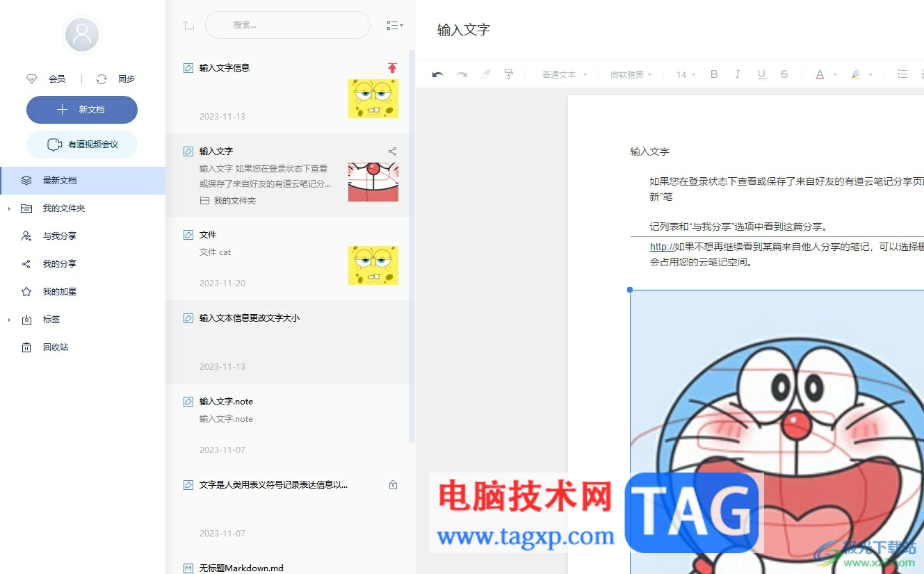
Task: Clear formatting with the eraser tool
Action: (x=485, y=74)
